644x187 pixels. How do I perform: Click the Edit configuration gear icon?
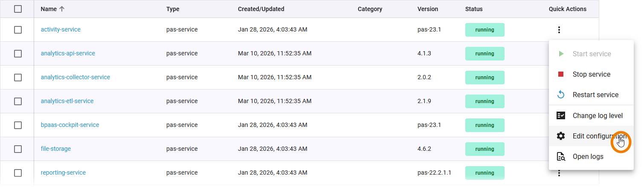(561, 136)
